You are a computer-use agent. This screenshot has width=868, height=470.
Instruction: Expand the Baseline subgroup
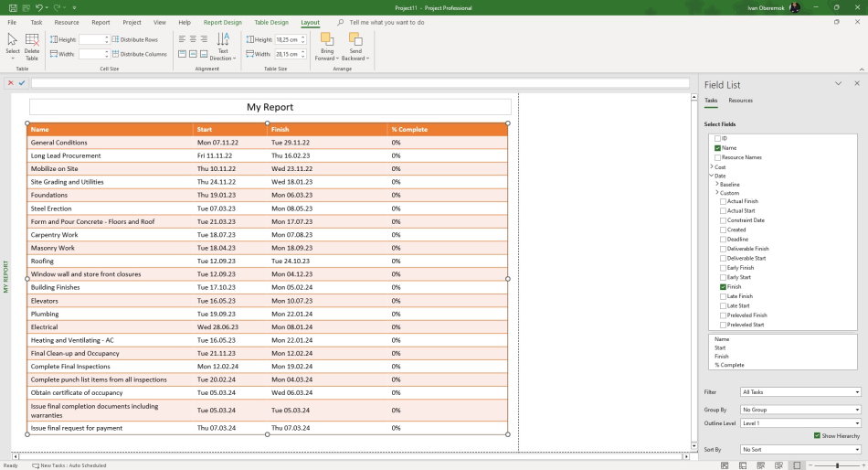(717, 184)
